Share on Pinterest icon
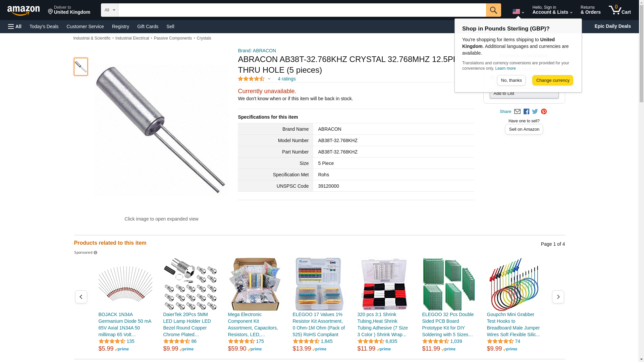The width and height of the screenshot is (644, 362). coord(544,112)
